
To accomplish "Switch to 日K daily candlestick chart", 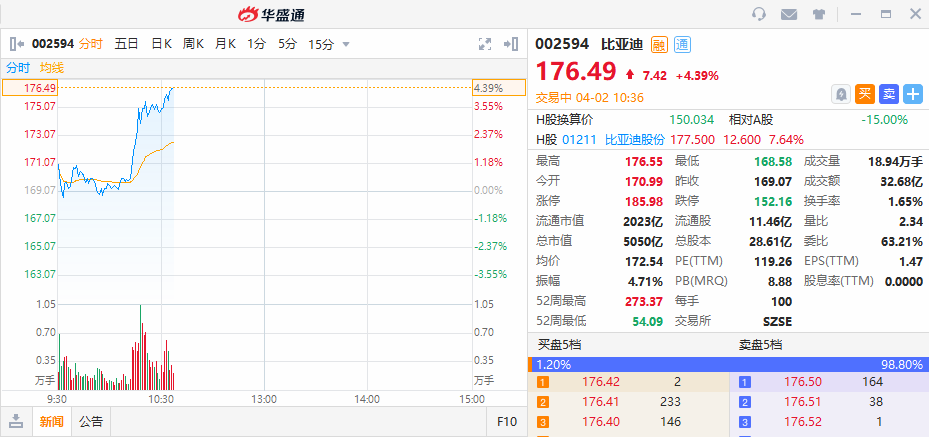I will tap(161, 44).
